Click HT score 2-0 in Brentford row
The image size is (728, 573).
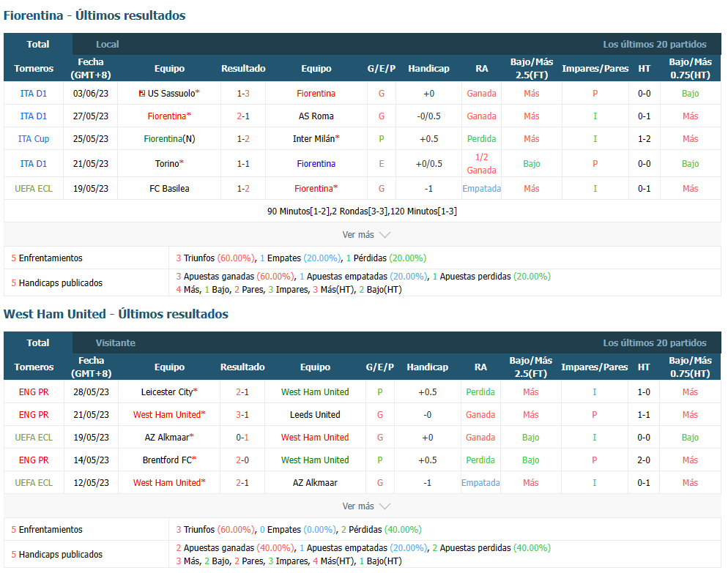click(x=644, y=460)
